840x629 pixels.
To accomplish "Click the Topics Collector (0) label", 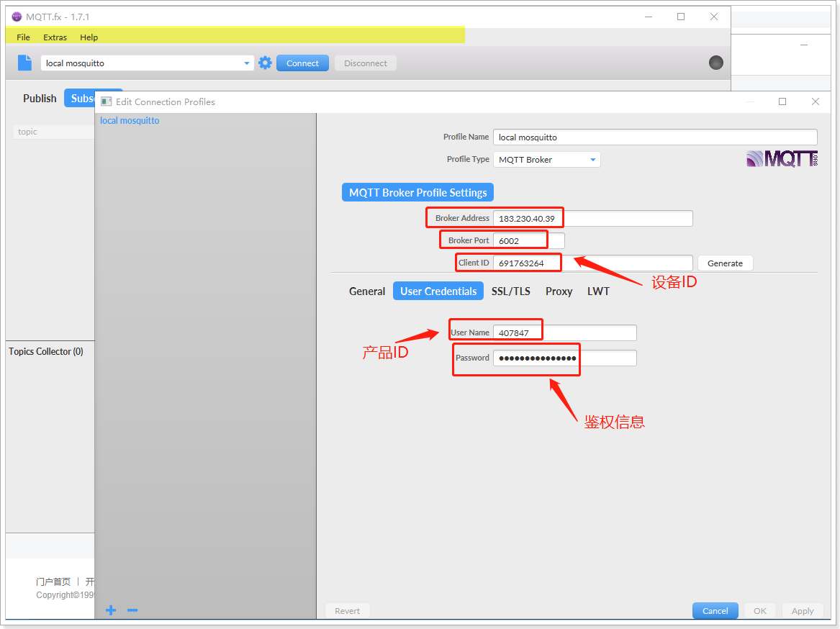I will tap(46, 351).
